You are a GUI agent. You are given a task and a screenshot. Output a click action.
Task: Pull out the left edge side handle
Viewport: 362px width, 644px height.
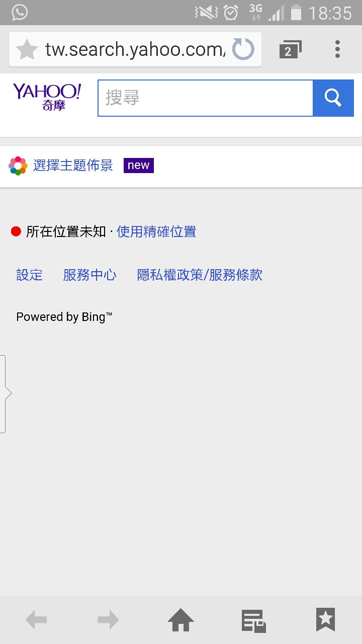click(x=5, y=394)
